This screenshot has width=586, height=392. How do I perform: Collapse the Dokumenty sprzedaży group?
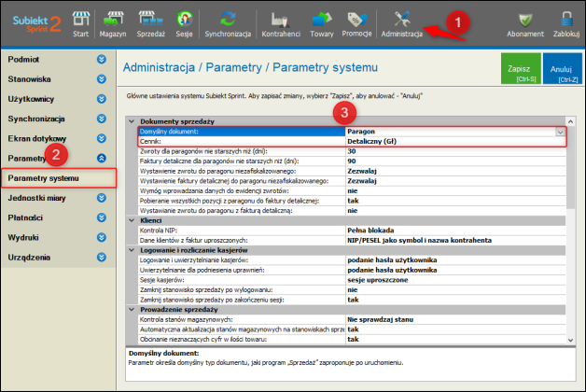tap(131, 122)
